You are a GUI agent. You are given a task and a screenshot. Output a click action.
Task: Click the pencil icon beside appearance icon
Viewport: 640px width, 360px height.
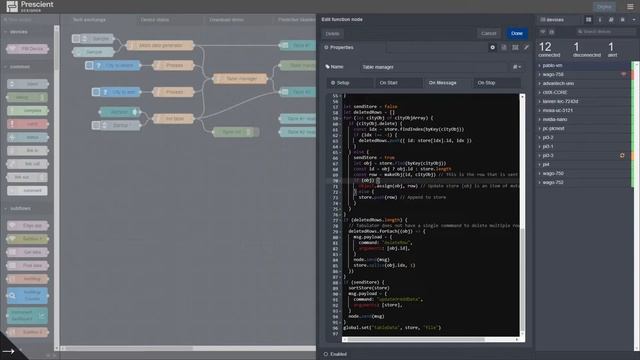click(526, 47)
